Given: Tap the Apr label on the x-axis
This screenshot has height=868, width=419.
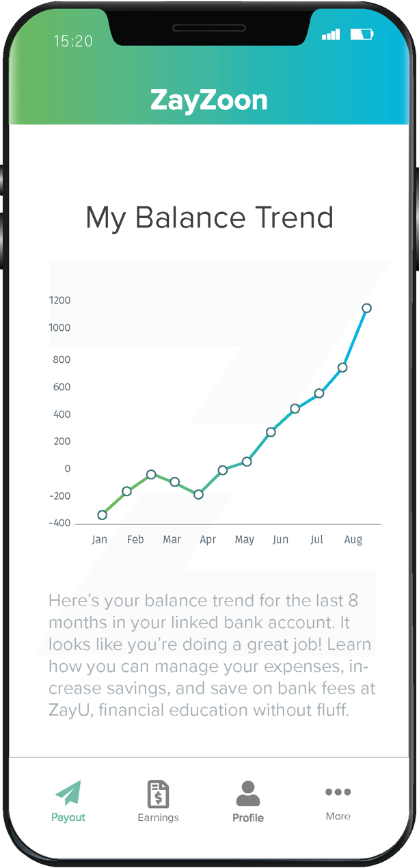Looking at the screenshot, I should (x=208, y=540).
